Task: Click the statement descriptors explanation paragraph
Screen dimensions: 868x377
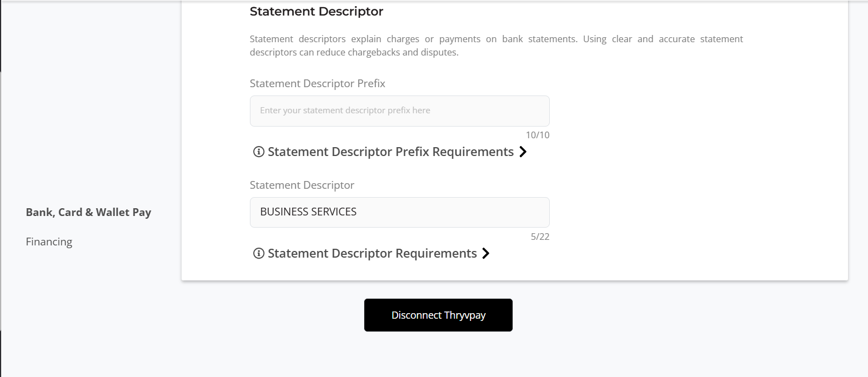Action: click(496, 46)
